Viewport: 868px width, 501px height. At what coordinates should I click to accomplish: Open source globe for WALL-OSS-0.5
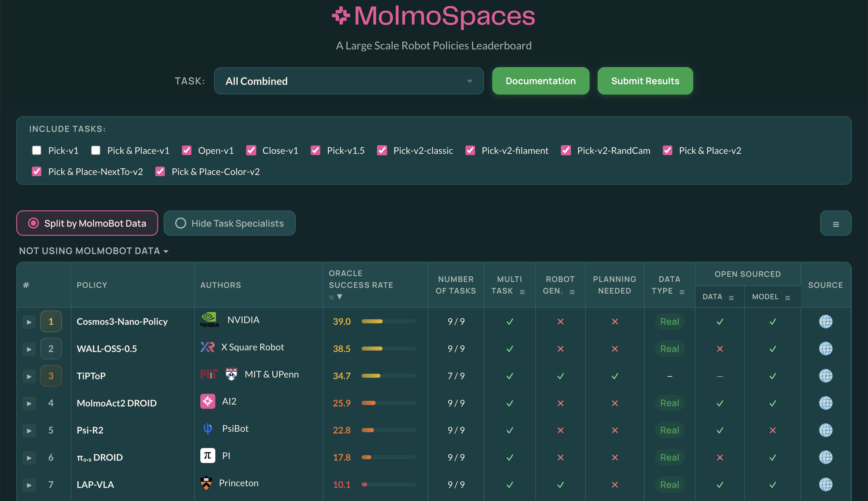tap(825, 349)
